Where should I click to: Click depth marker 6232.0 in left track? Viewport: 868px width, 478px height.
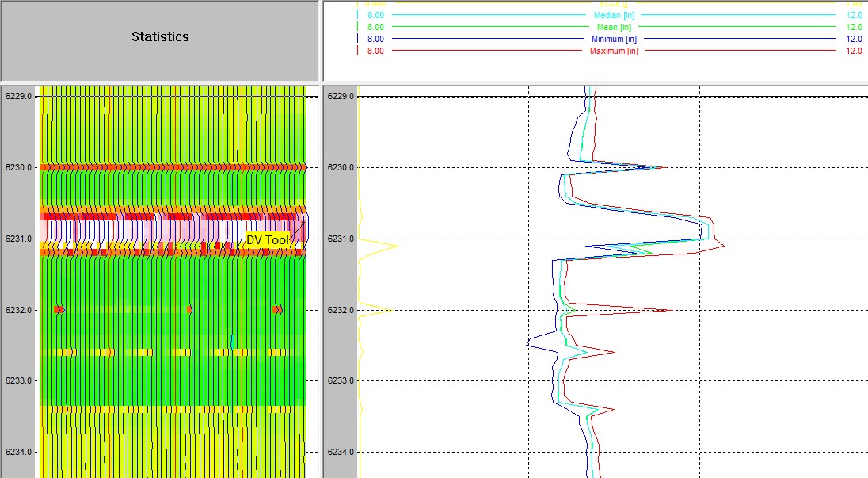coord(19,310)
